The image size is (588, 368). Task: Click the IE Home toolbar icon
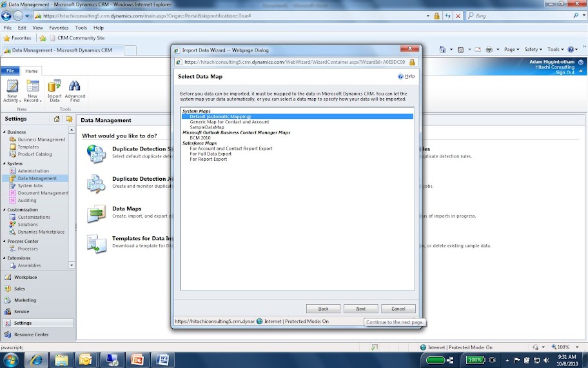coord(442,50)
